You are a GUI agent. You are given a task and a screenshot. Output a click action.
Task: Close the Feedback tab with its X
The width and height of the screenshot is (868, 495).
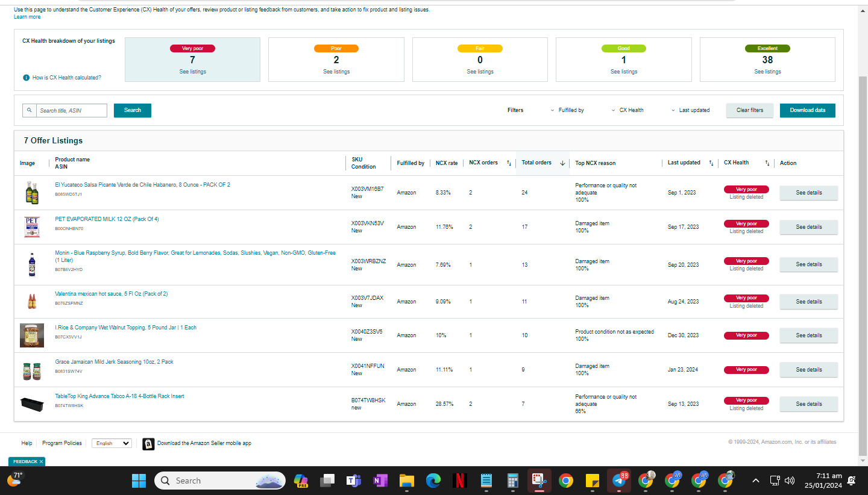(x=41, y=462)
